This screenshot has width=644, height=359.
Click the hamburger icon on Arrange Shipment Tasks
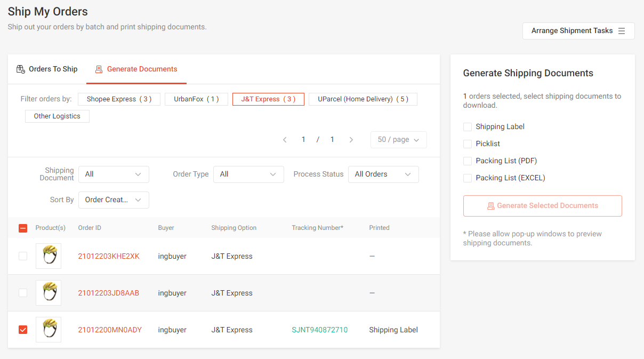(622, 30)
